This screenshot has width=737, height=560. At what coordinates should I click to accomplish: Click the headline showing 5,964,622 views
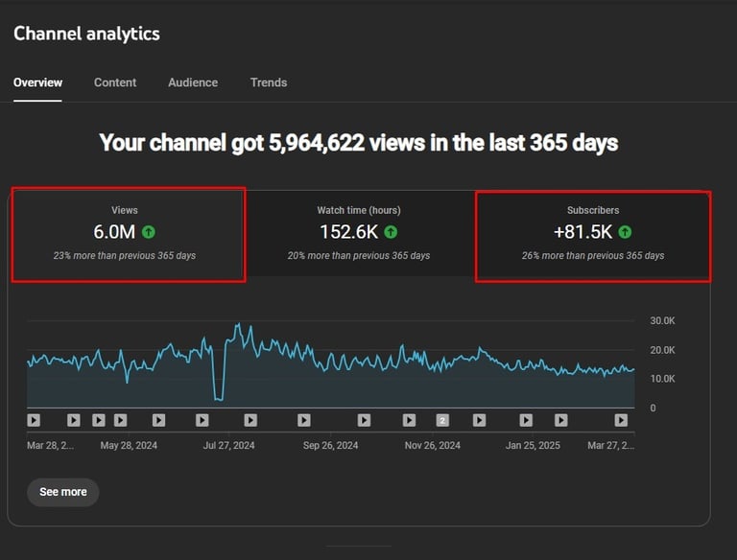[359, 143]
